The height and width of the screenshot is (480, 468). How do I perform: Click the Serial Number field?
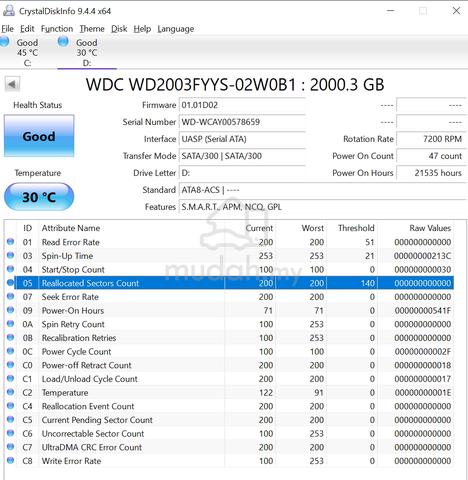[242, 122]
